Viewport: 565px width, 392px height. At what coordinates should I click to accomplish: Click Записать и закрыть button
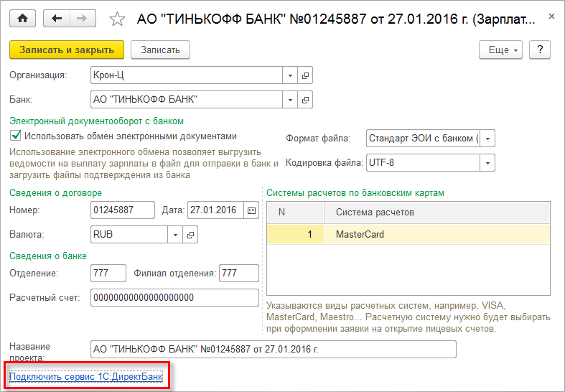pyautogui.click(x=67, y=50)
